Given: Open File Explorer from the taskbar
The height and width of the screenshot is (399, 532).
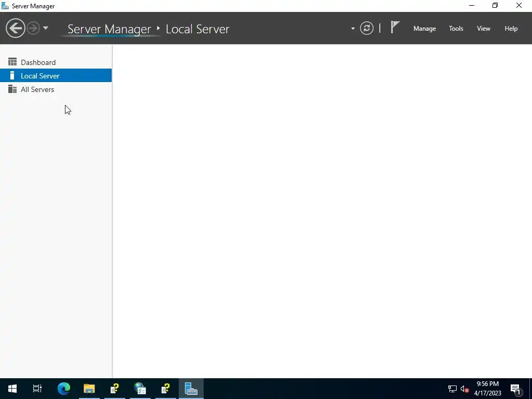Looking at the screenshot, I should click(x=89, y=389).
